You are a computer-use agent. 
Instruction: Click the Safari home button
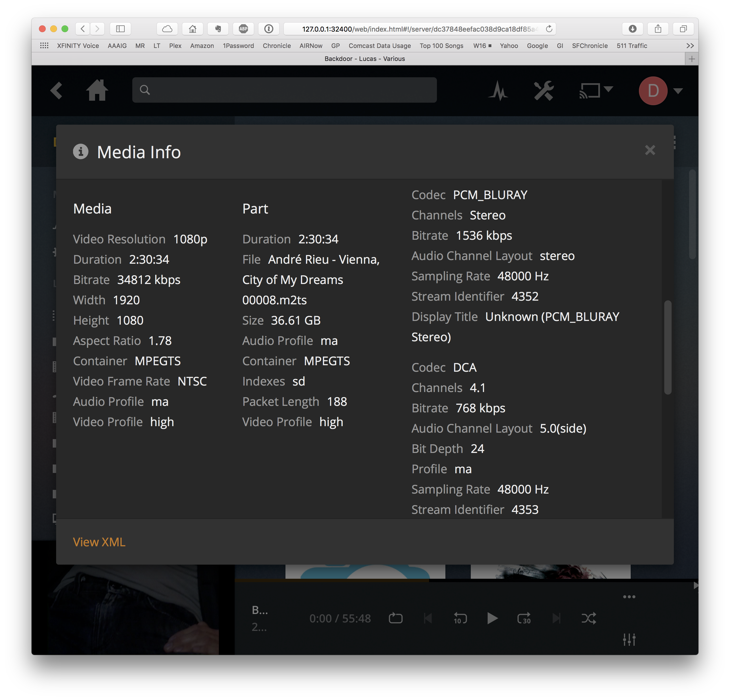click(x=193, y=29)
